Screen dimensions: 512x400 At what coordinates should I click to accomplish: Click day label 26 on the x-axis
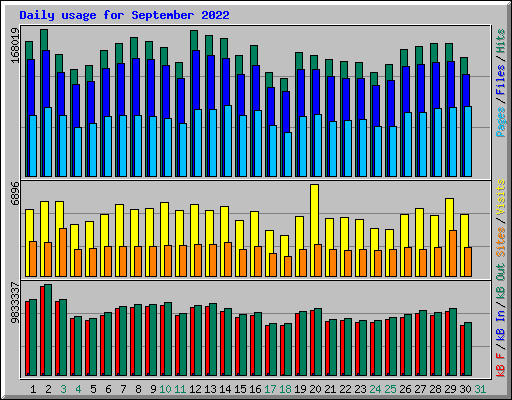click(405, 389)
